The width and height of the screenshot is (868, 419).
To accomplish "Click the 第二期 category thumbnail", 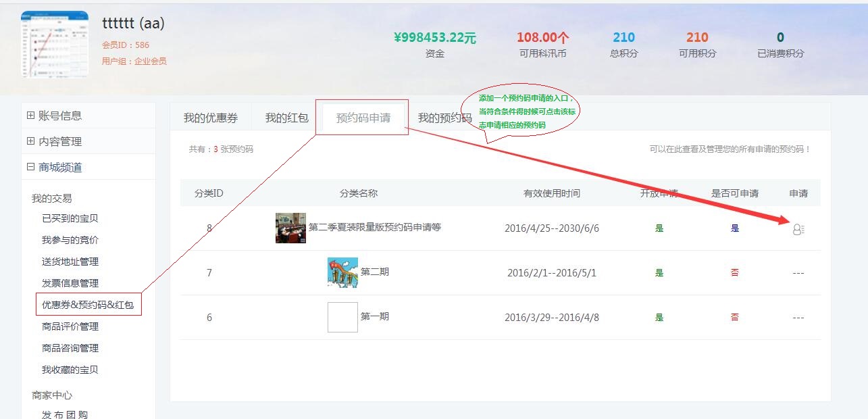I will click(342, 272).
